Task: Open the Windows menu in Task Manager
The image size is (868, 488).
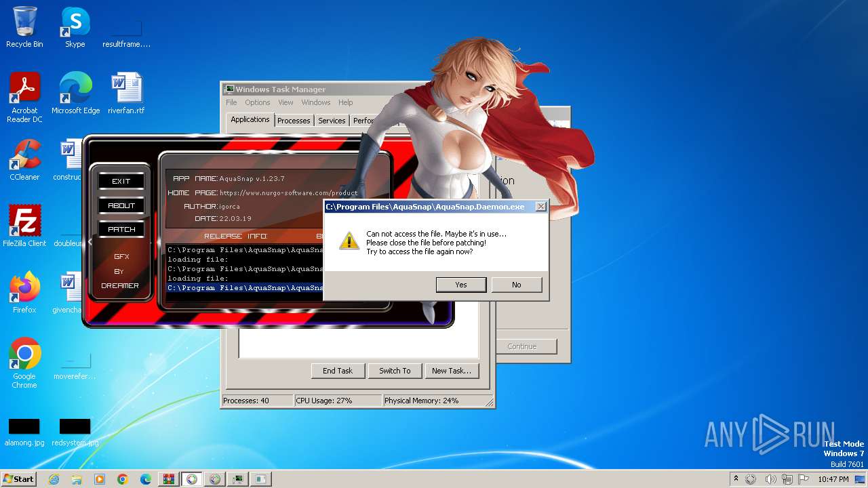Action: (316, 102)
